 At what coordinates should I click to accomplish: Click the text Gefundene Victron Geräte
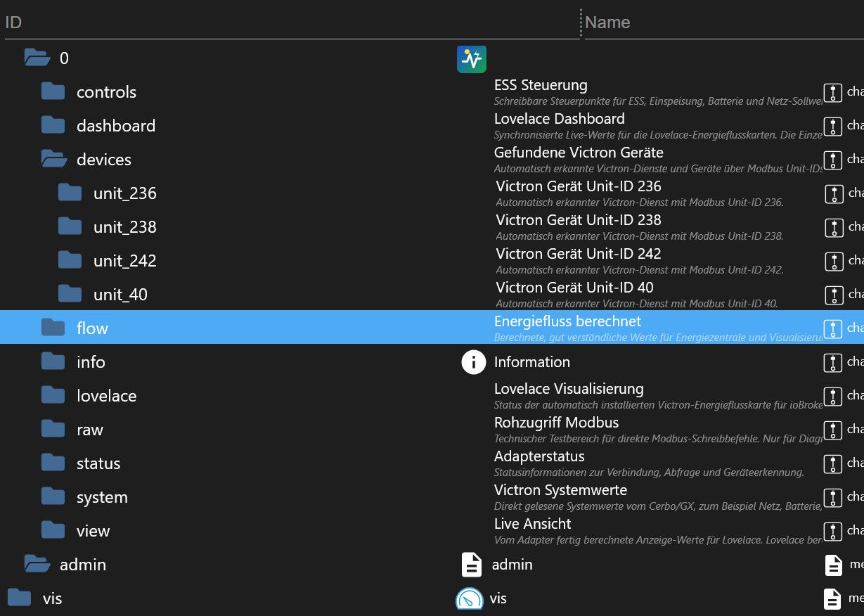coord(579,153)
